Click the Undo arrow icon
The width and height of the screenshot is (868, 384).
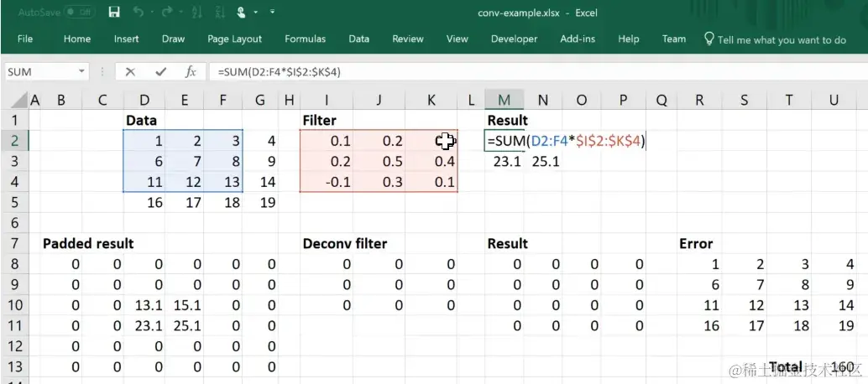point(138,12)
